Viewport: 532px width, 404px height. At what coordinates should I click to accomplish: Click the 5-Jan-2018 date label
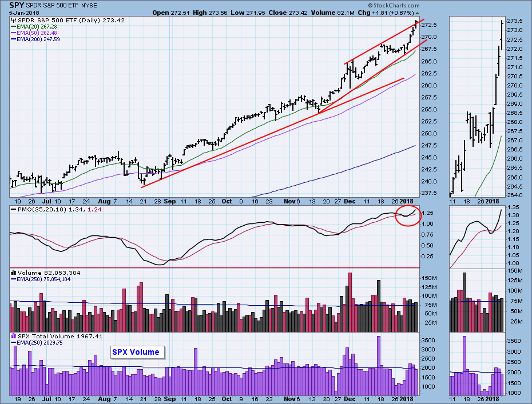pos(24,13)
